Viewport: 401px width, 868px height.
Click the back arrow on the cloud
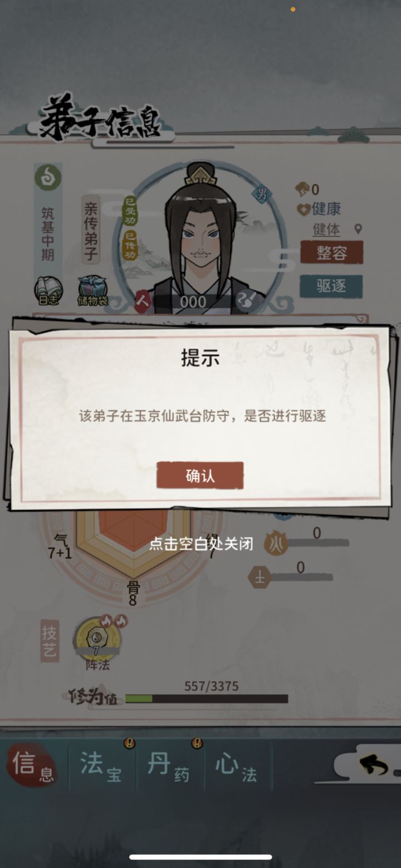point(373,767)
